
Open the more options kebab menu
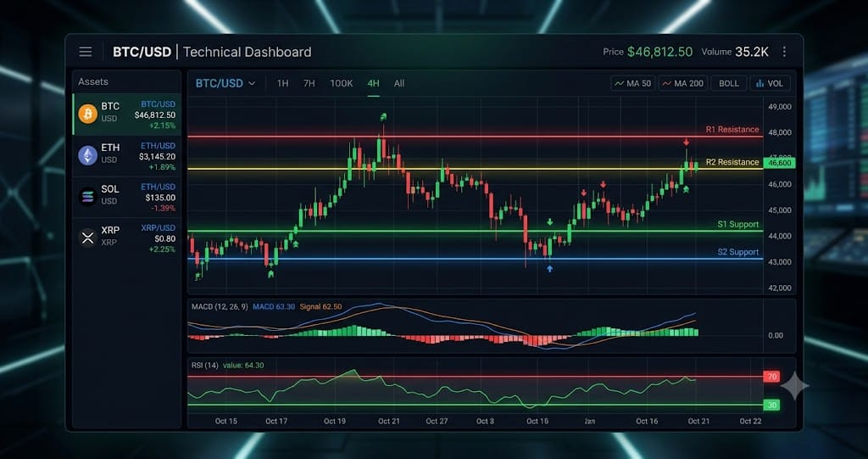tap(784, 52)
